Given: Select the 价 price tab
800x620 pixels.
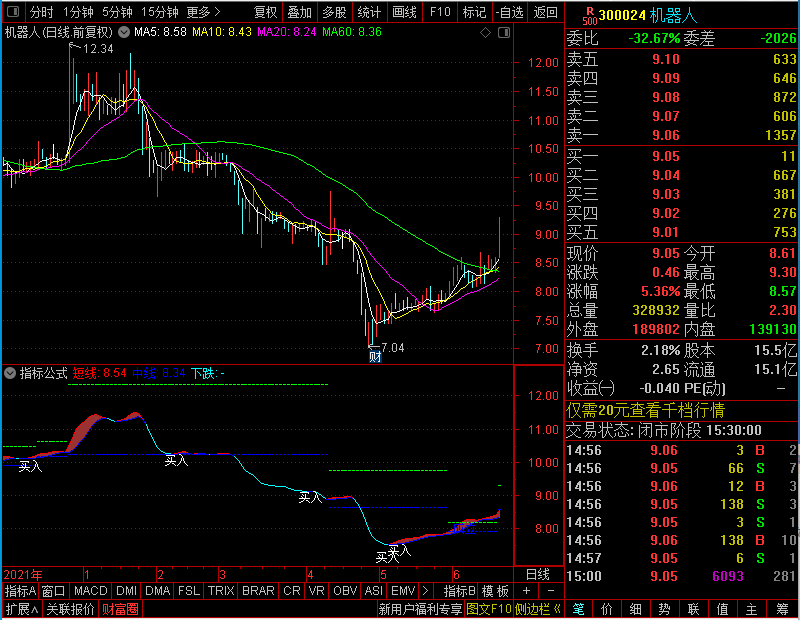Looking at the screenshot, I should [607, 609].
